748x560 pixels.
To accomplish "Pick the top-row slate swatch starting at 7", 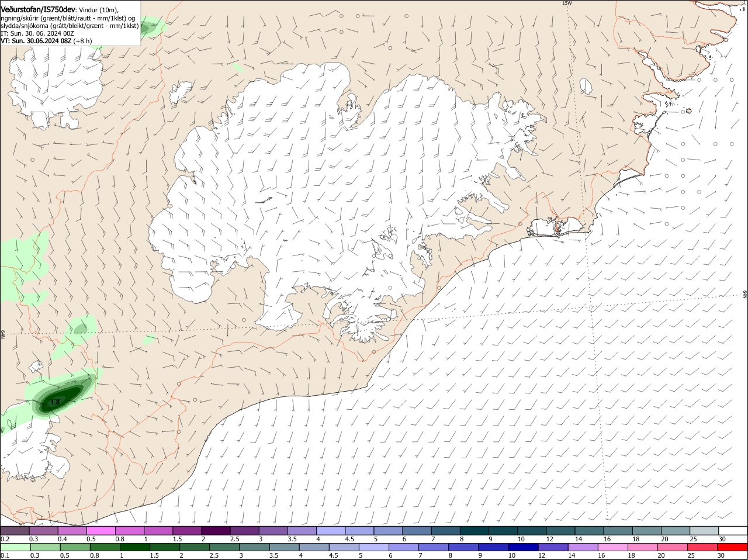I will [x=445, y=530].
